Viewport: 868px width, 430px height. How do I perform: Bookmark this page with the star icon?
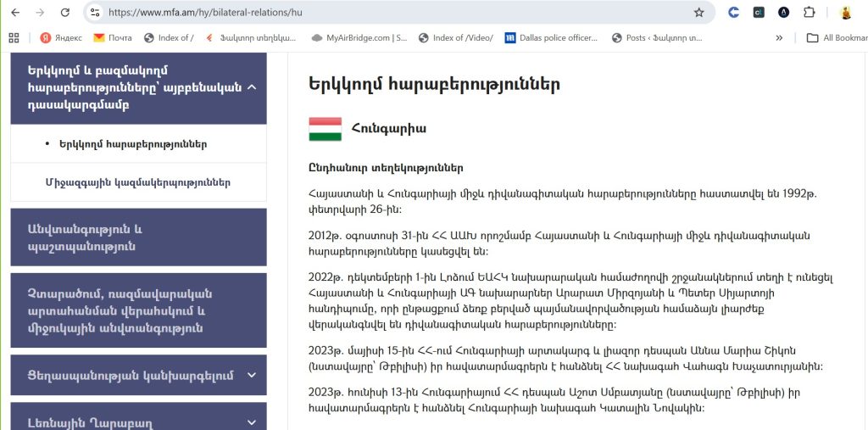click(x=698, y=13)
